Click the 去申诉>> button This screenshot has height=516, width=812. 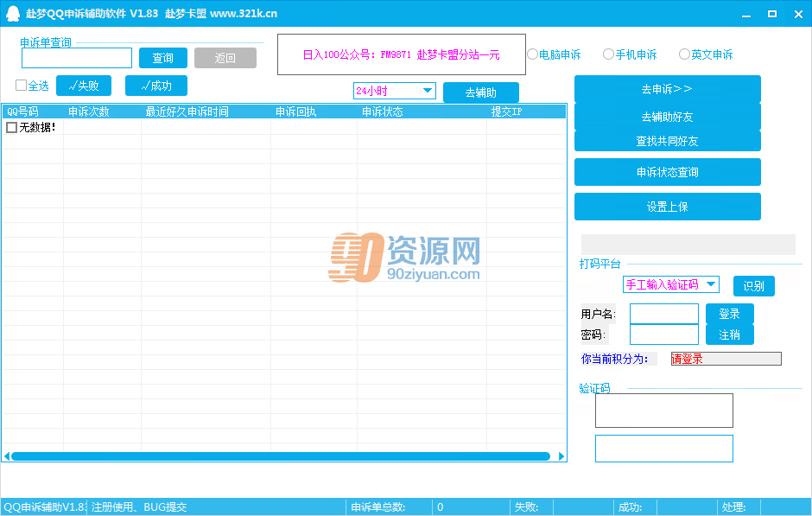click(668, 89)
